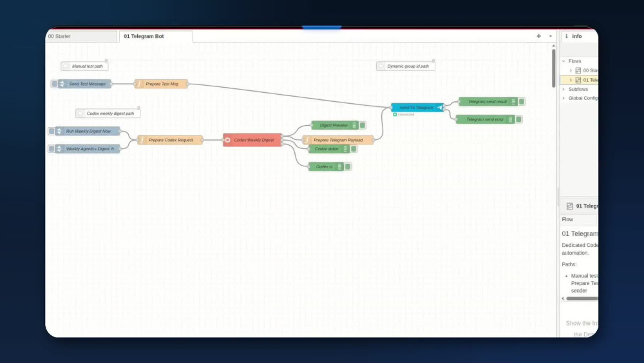The height and width of the screenshot is (363, 644).
Task: Click the Digest Preview debug list icon
Action: point(354,125)
